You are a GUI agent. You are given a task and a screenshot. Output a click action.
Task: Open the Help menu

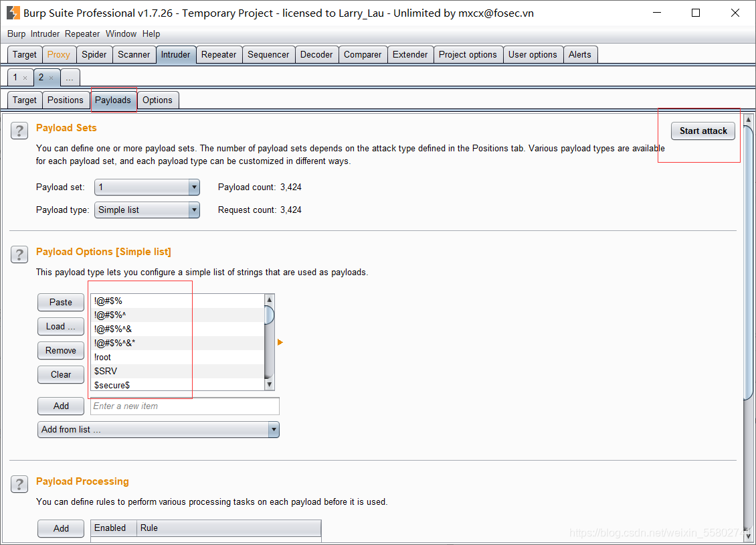(x=151, y=33)
